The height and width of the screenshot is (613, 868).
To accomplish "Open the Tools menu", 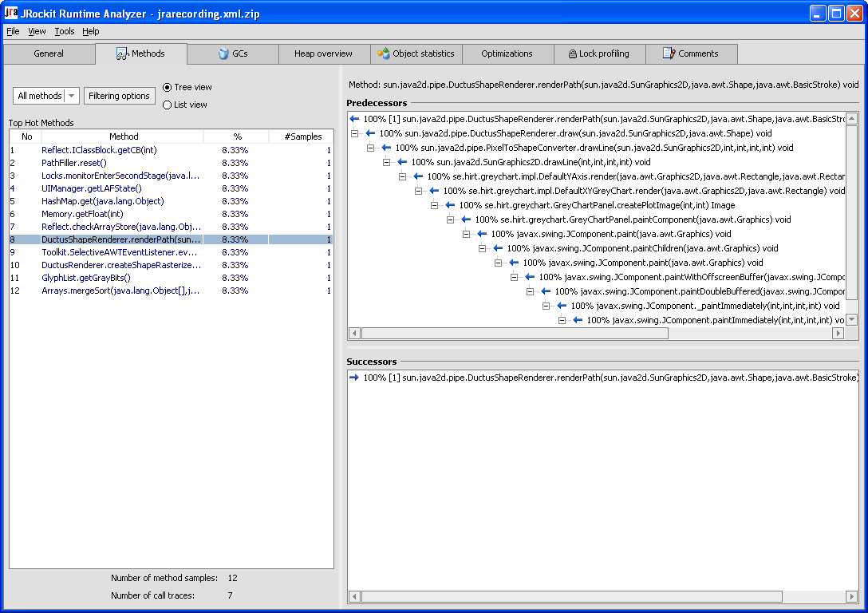I will (64, 32).
